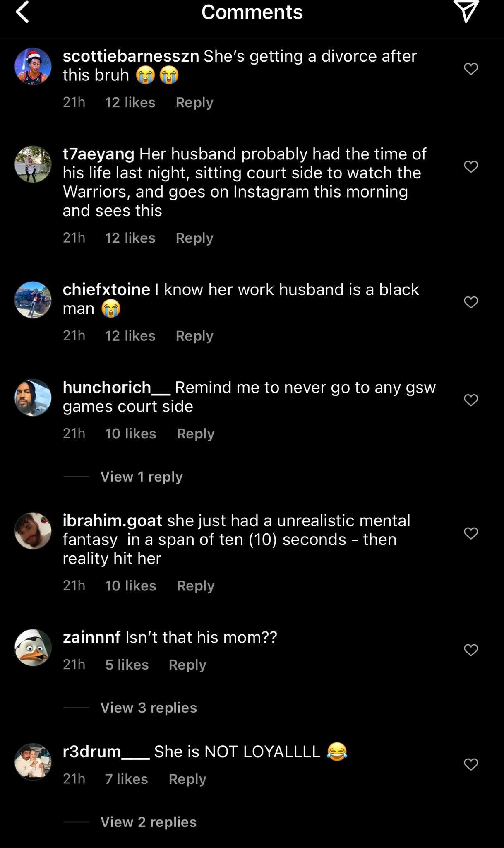Heart the ibrahim.goat comment
This screenshot has height=848, width=504.
[471, 533]
